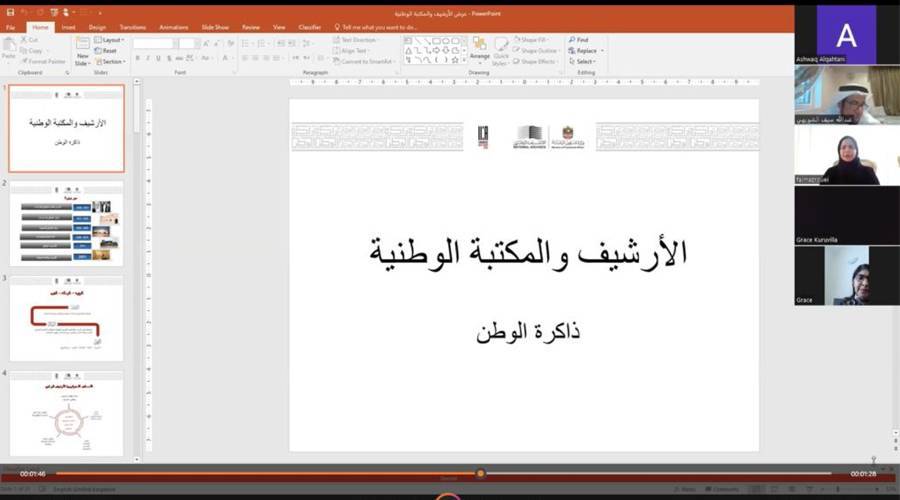This screenshot has height=500, width=900.
Task: Open the Shape Outline dropdown
Action: pyautogui.click(x=535, y=51)
